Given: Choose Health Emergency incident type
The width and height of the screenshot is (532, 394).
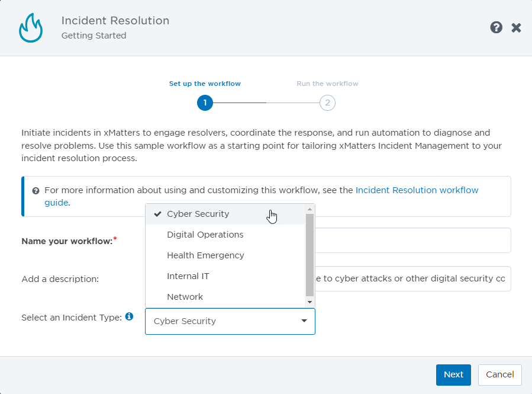Looking at the screenshot, I should [225, 255].
